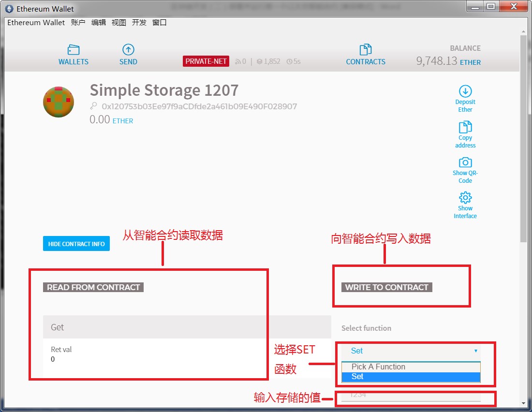
Task: Open the 编辑 menu
Action: (x=98, y=22)
